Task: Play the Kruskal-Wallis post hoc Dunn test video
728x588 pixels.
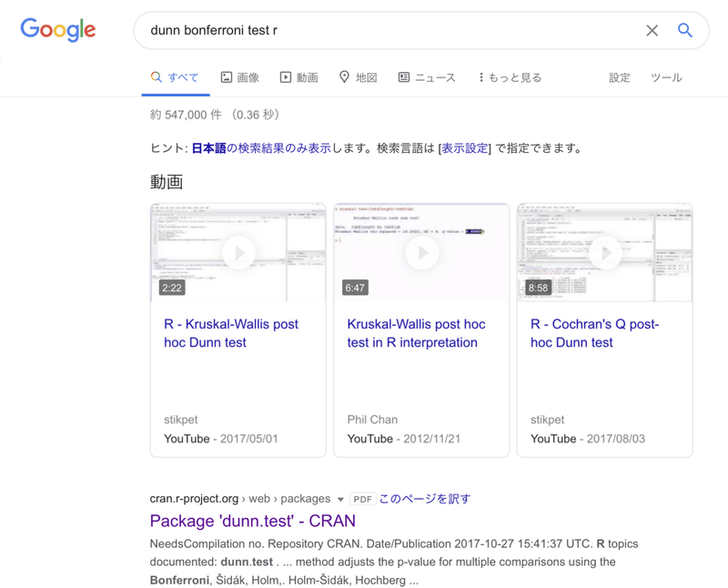Action: point(238,252)
